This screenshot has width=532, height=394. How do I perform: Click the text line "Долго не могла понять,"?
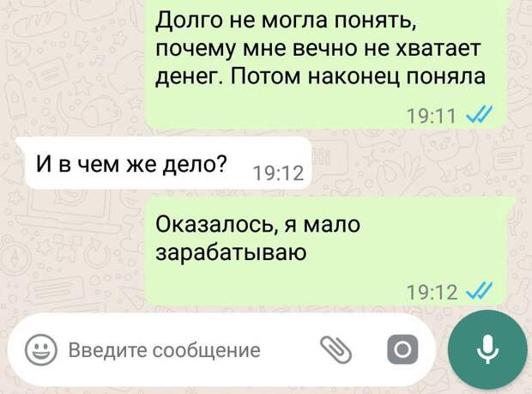point(286,21)
